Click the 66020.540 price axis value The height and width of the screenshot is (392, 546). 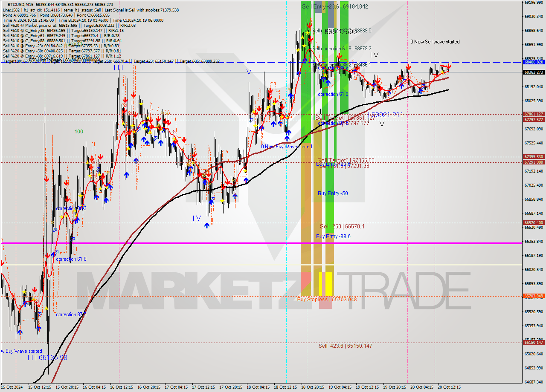(x=533, y=270)
